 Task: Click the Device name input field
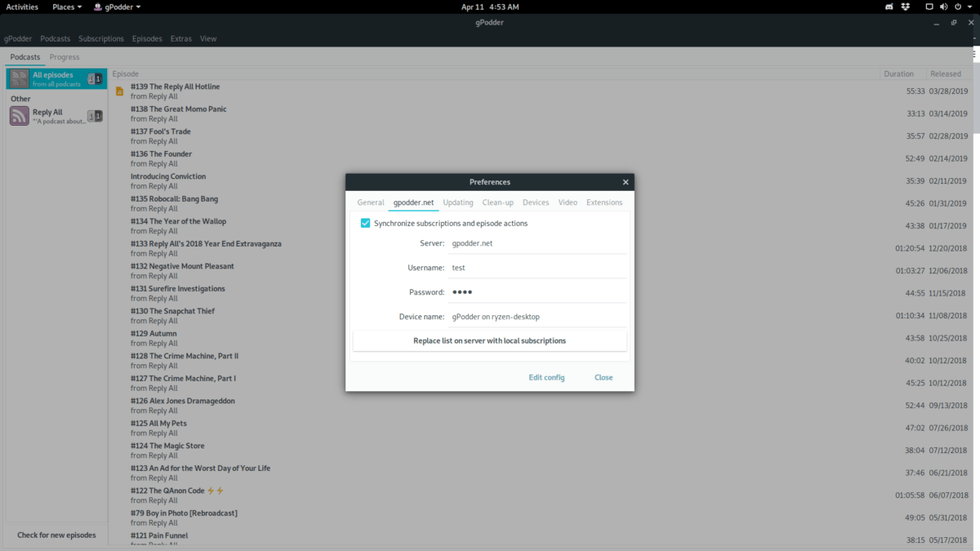[538, 317]
